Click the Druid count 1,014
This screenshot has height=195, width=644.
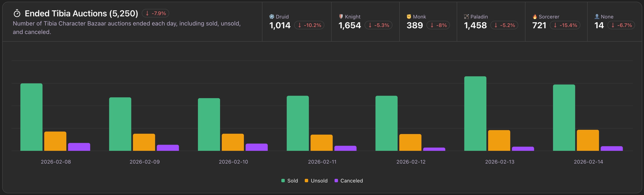[x=280, y=25]
